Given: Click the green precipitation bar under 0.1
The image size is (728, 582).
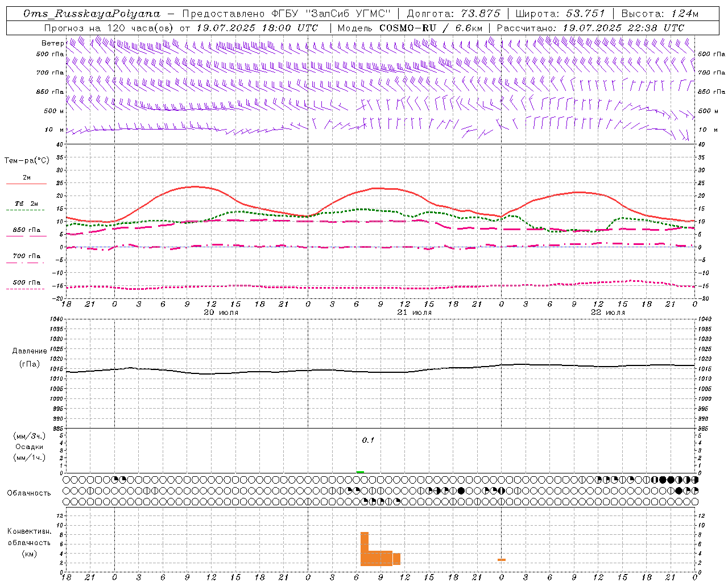Looking at the screenshot, I should (x=360, y=472).
